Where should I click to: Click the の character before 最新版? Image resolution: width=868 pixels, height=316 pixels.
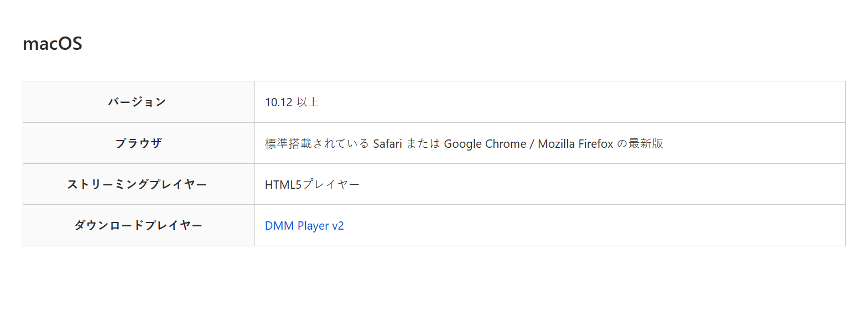pos(621,144)
